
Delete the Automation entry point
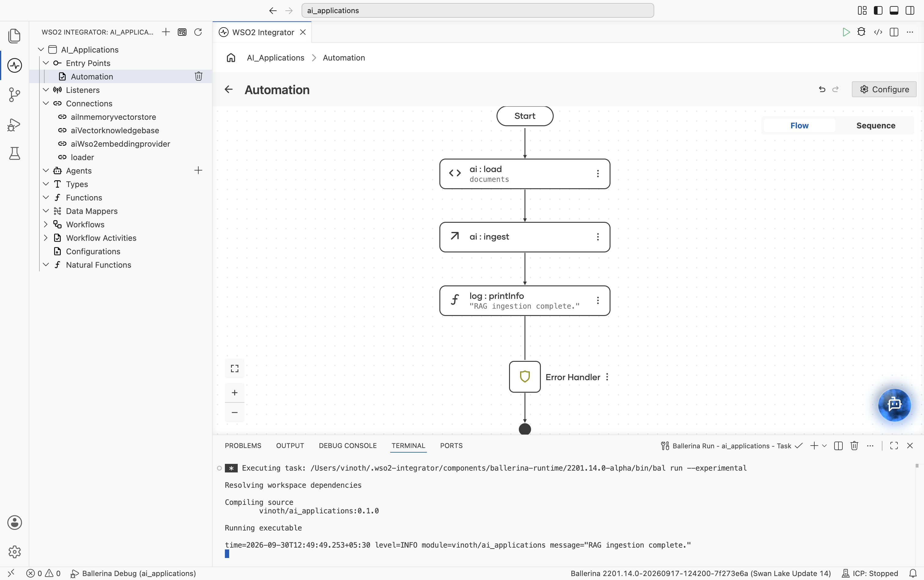pyautogui.click(x=198, y=76)
